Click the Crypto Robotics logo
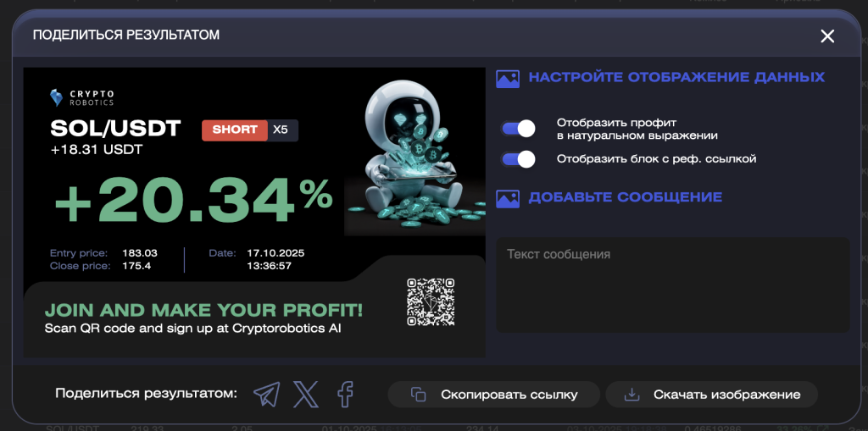This screenshot has width=868, height=431. coord(81,97)
